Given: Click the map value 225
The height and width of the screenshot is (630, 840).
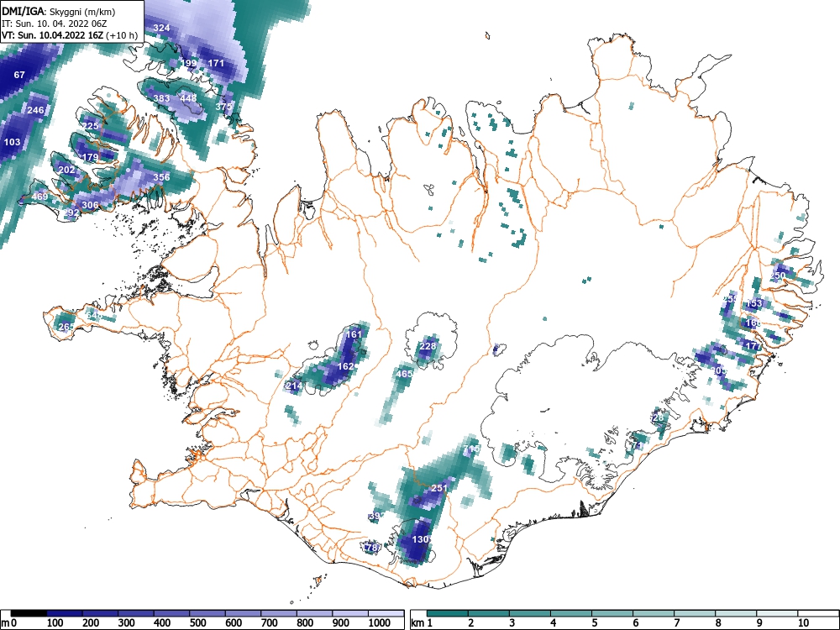Looking at the screenshot, I should [91, 126].
